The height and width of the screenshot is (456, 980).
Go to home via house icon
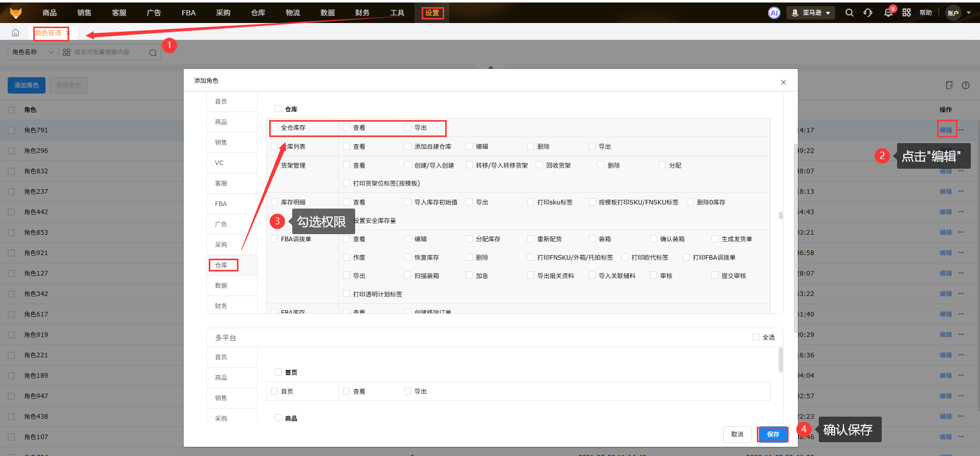point(15,33)
